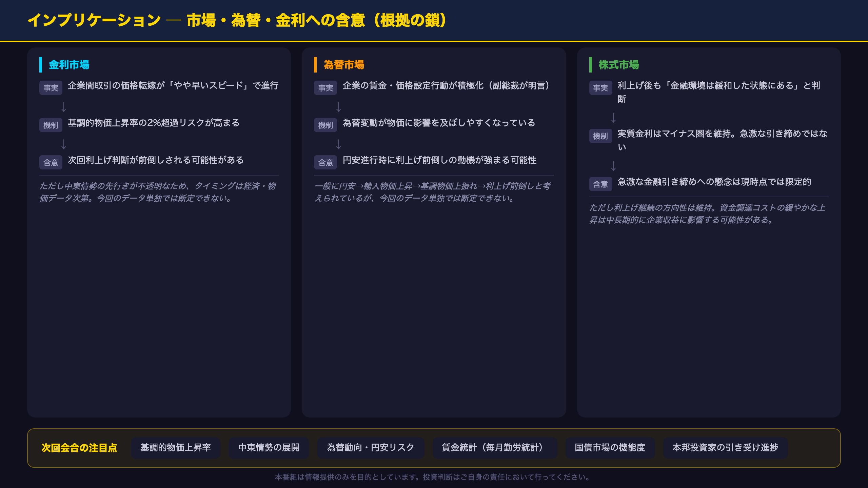
Task: Click text 急激な金融引き締めへの懸念は現時点では限定的
Action: coord(714,182)
